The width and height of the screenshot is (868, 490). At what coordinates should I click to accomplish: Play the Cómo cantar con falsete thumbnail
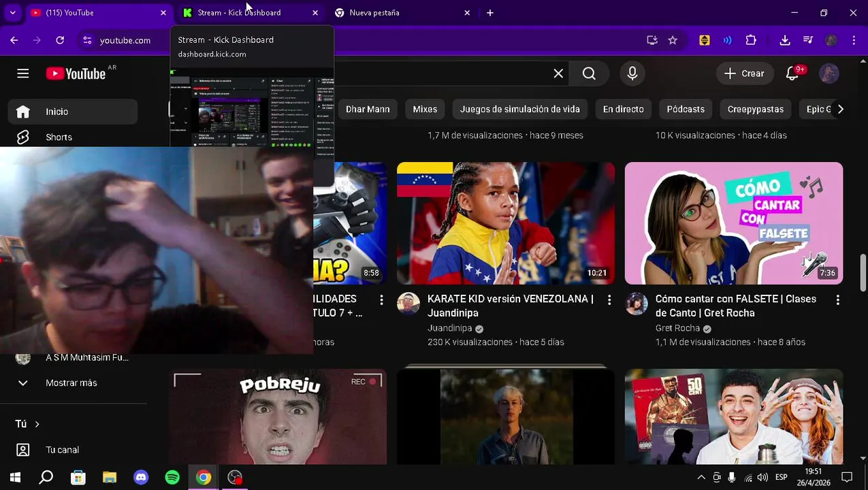tap(734, 223)
